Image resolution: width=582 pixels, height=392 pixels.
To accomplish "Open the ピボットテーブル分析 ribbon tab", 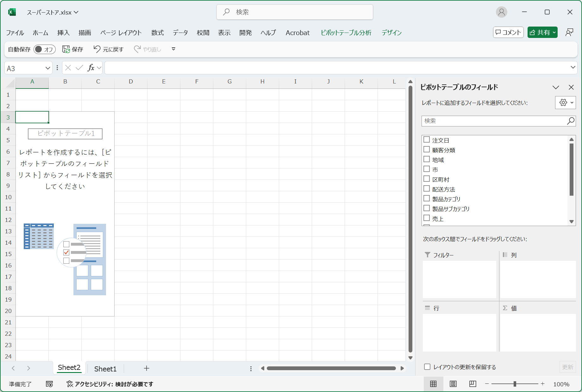I will [346, 33].
